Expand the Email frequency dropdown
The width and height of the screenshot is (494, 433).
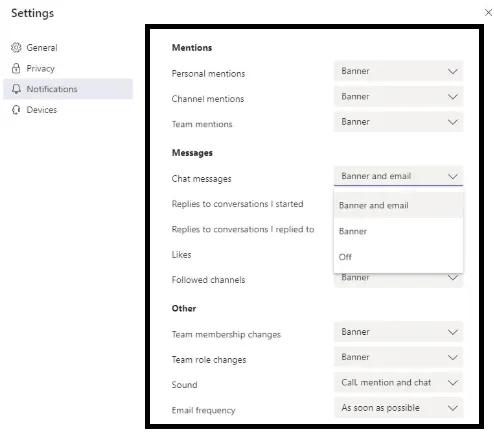(x=398, y=408)
